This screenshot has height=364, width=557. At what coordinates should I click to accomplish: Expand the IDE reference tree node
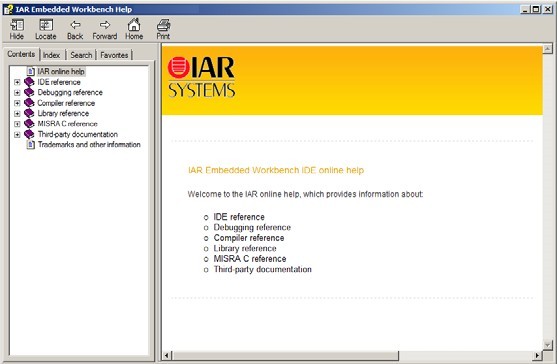[x=17, y=82]
